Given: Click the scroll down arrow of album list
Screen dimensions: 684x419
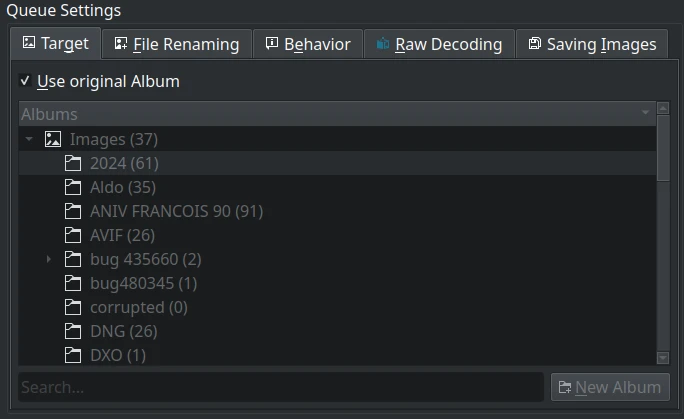Looking at the screenshot, I should point(662,357).
